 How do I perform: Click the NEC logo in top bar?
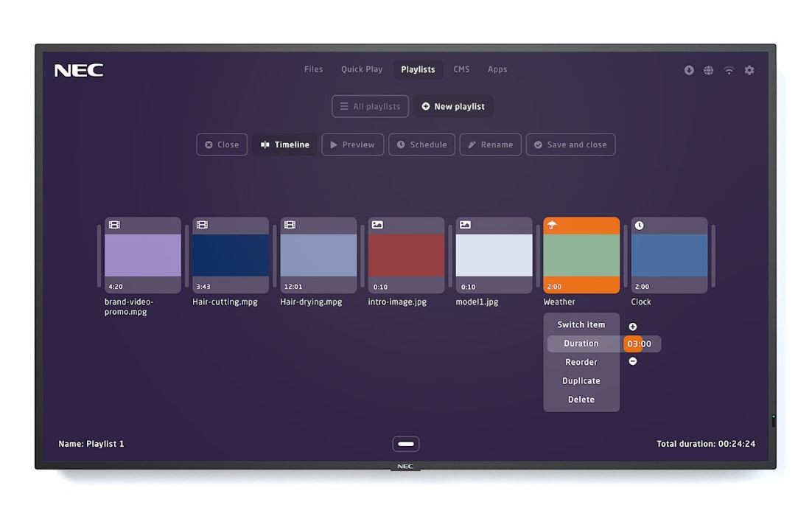79,70
